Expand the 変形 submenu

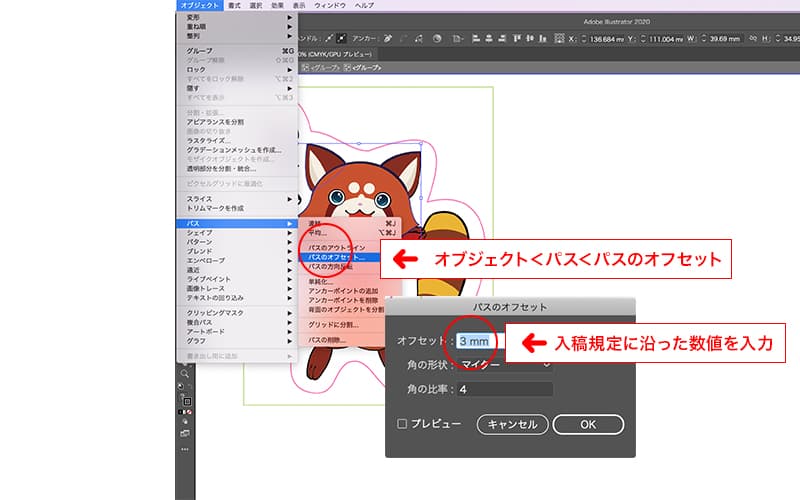coord(236,17)
